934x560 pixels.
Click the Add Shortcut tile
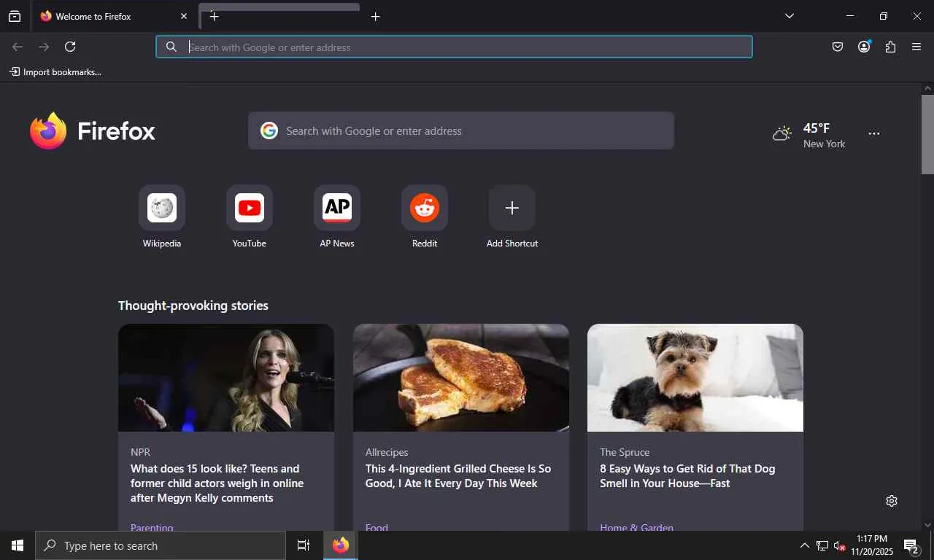tap(512, 217)
